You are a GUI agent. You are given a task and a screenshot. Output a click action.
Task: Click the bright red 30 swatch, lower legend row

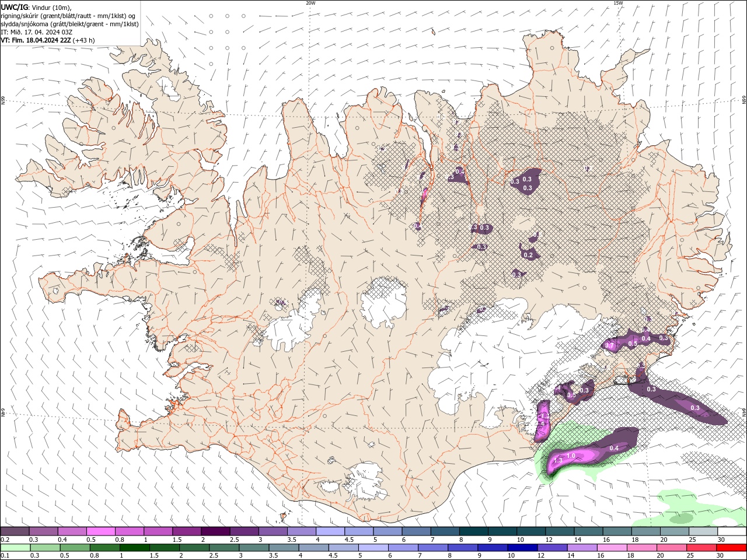click(x=731, y=548)
